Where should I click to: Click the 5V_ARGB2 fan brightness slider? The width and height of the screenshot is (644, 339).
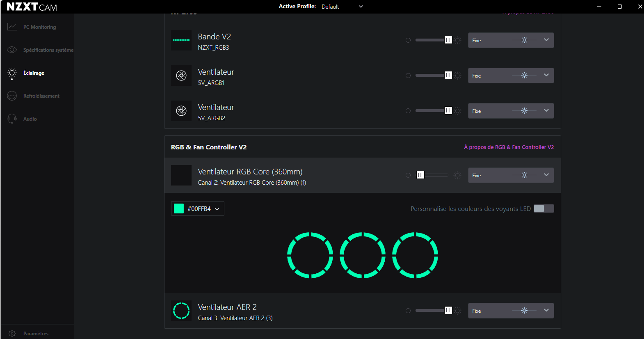[434, 111]
